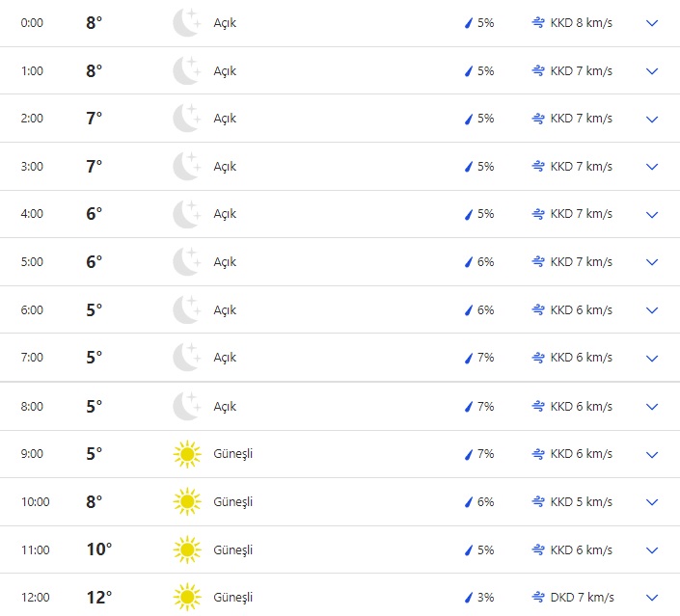Viewport: 680px width, 616px height.
Task: Click the Açık text in the 2:00 row
Action: (x=225, y=119)
